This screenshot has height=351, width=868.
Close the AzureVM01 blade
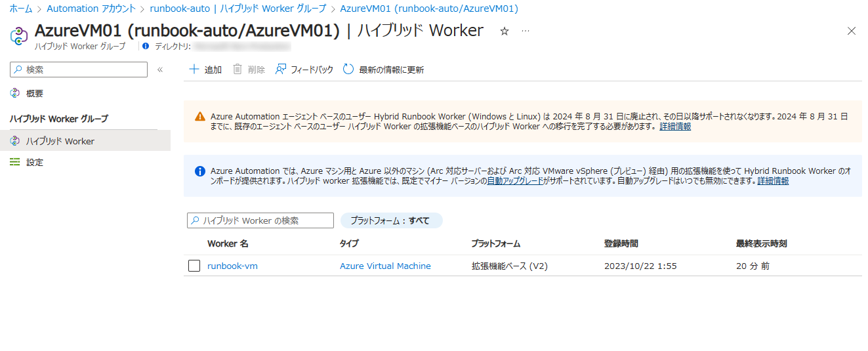[852, 31]
